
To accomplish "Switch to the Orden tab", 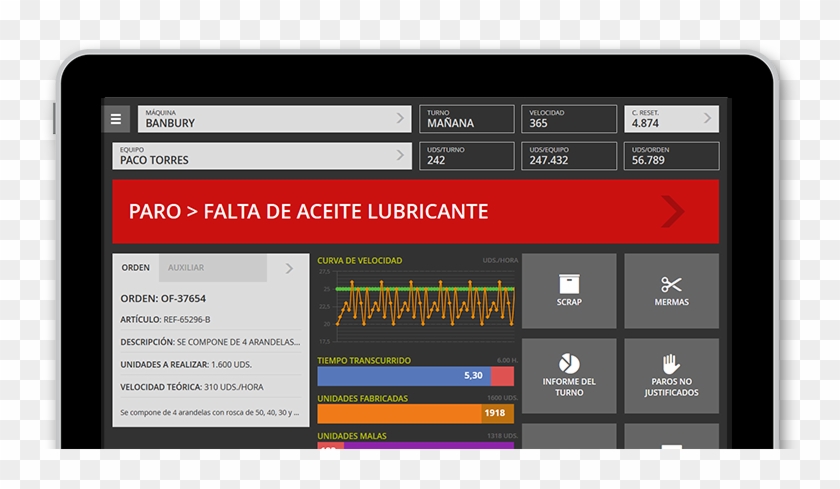I will pyautogui.click(x=136, y=268).
